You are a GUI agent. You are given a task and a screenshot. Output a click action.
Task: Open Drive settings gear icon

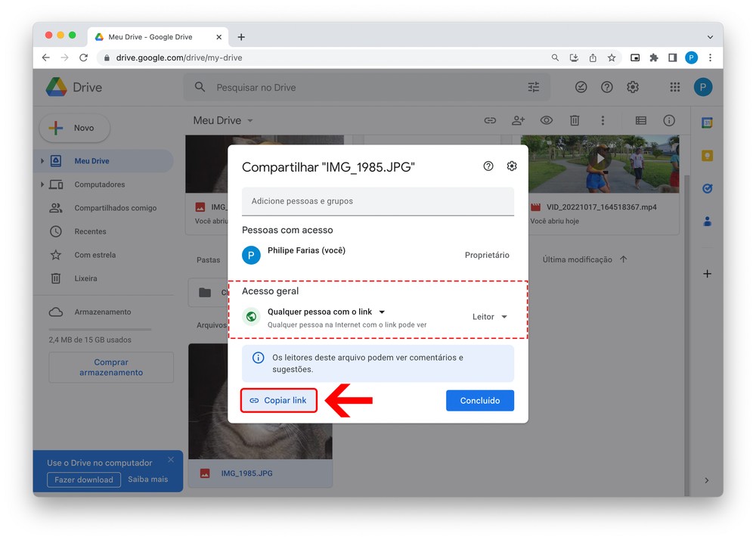click(633, 87)
